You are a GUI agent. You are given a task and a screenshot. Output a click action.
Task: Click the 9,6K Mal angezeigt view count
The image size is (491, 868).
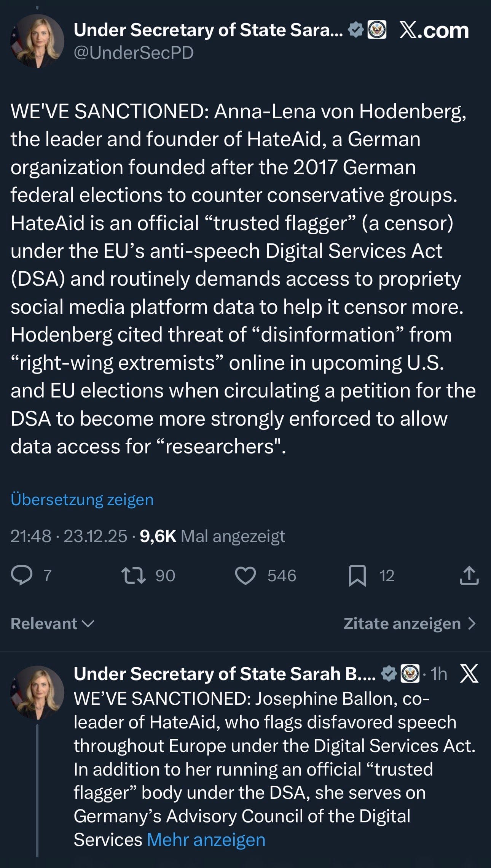pyautogui.click(x=212, y=536)
